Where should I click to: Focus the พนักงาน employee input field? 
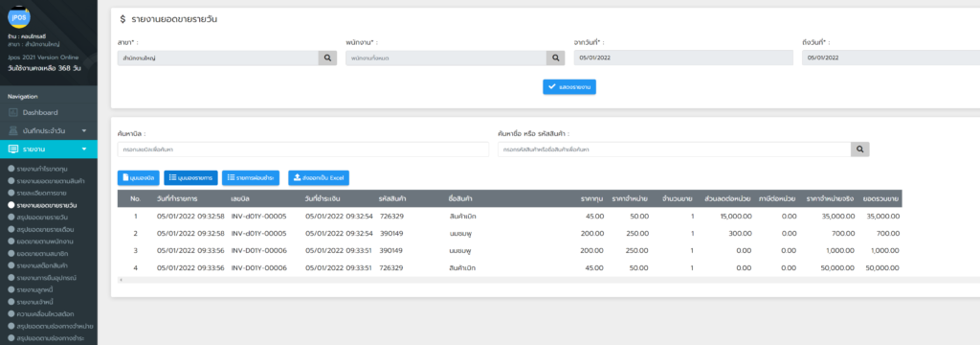446,58
